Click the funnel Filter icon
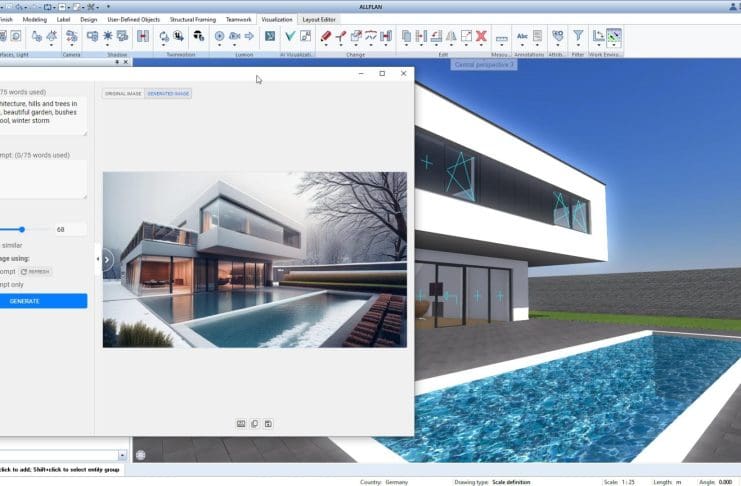741x486 pixels. point(578,36)
